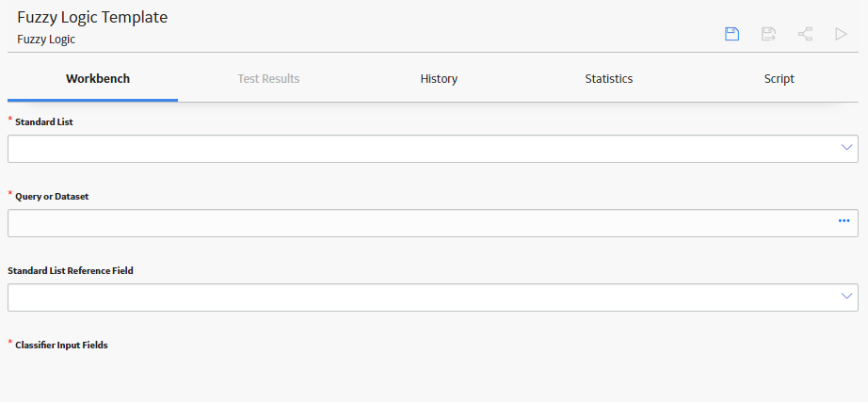Click inside the Standard List combo box
Screen dimensions: 868x402
tap(433, 149)
